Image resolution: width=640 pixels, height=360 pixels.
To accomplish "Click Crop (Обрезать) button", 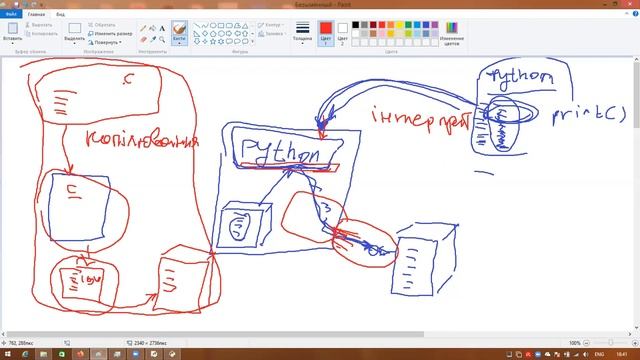I will pyautogui.click(x=102, y=25).
